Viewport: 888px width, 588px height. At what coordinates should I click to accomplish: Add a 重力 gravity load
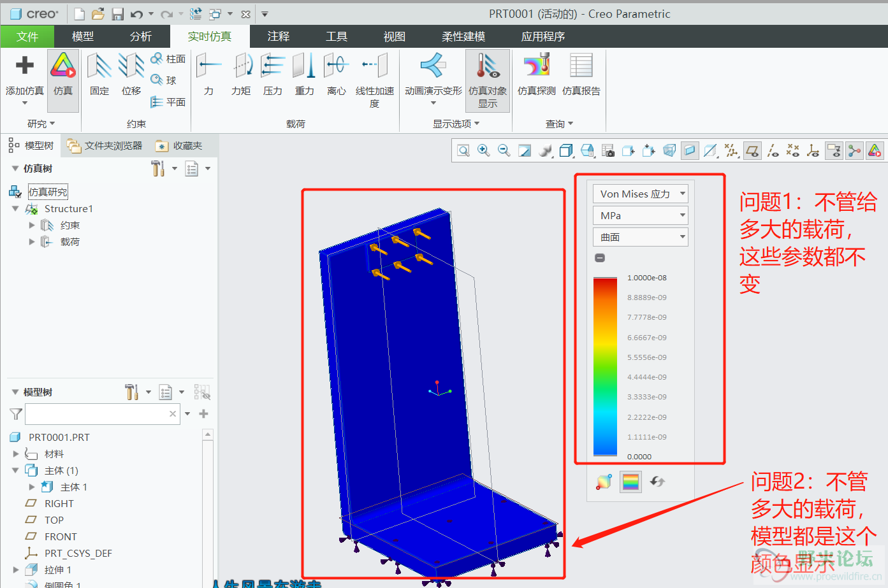305,75
